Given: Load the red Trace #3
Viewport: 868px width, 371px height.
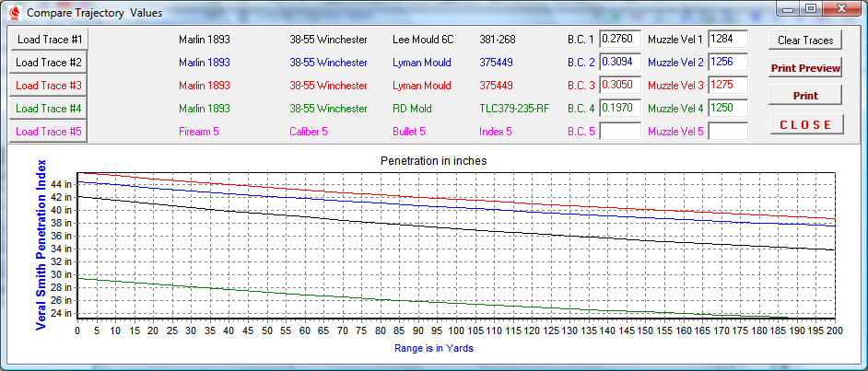Looking at the screenshot, I should point(49,86).
